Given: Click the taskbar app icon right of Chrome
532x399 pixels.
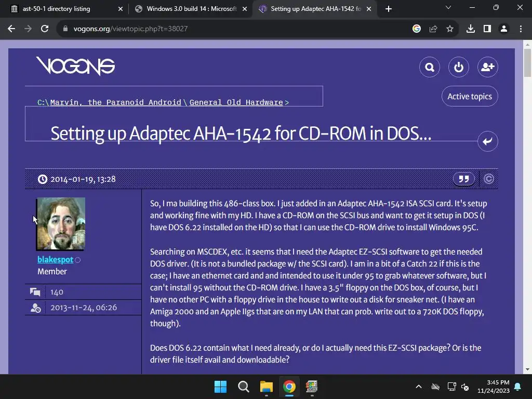Looking at the screenshot, I should [x=312, y=387].
